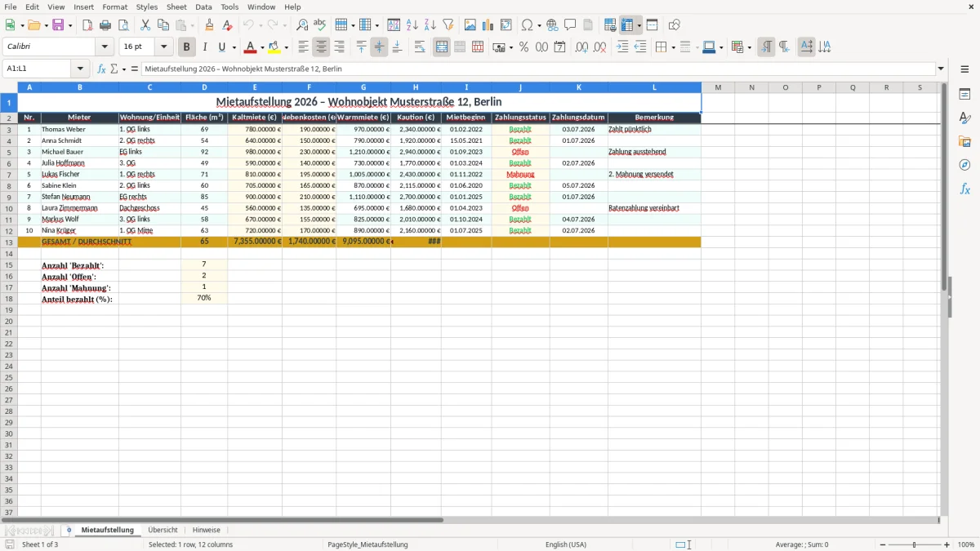This screenshot has width=980, height=551.
Task: Toggle Italic formatting button
Action: [205, 47]
